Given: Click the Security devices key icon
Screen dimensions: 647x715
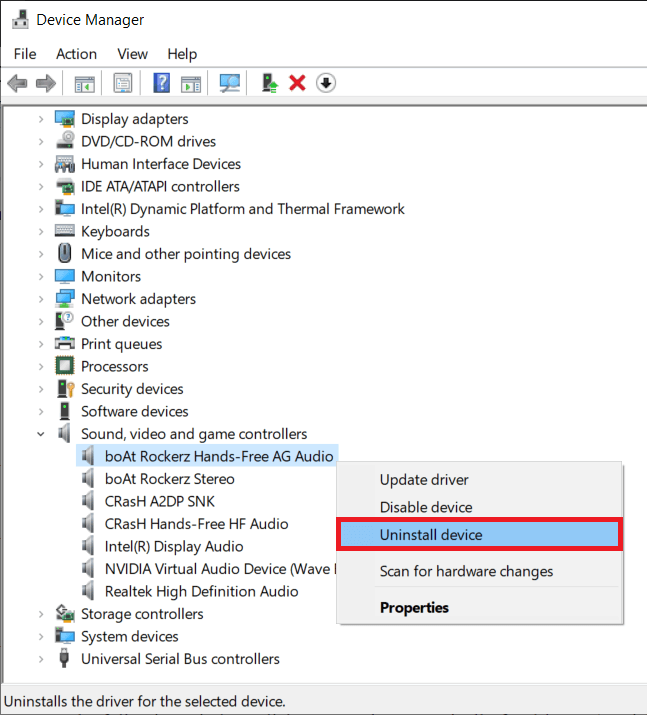Looking at the screenshot, I should pyautogui.click(x=65, y=389).
